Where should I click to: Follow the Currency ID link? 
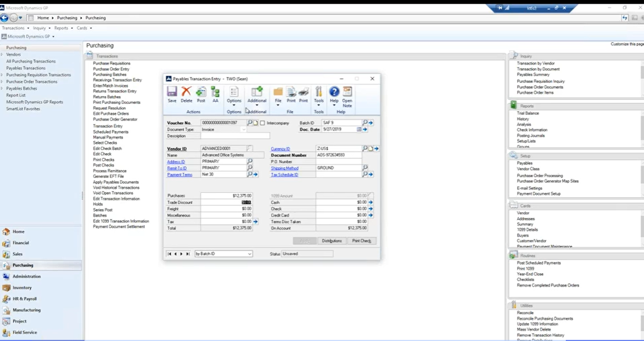click(281, 149)
